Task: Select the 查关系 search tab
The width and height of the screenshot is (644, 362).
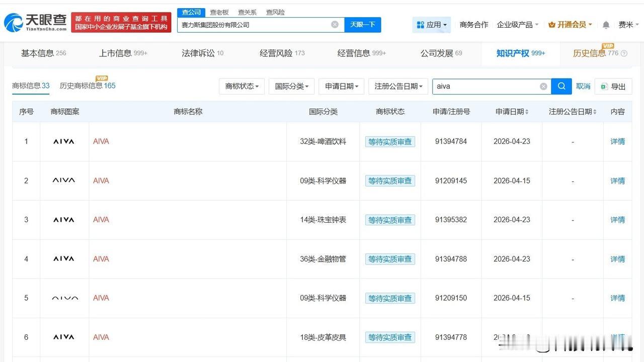Action: pyautogui.click(x=247, y=12)
